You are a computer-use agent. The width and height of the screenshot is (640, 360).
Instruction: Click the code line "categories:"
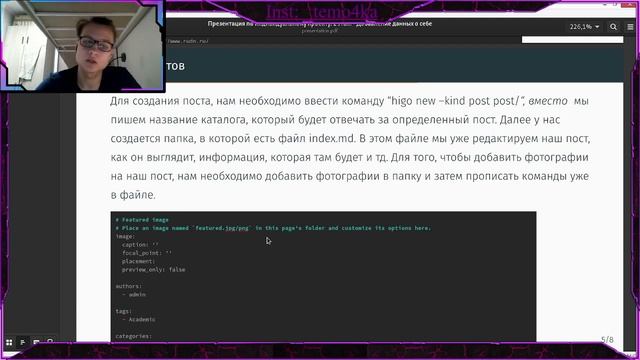tap(133, 336)
